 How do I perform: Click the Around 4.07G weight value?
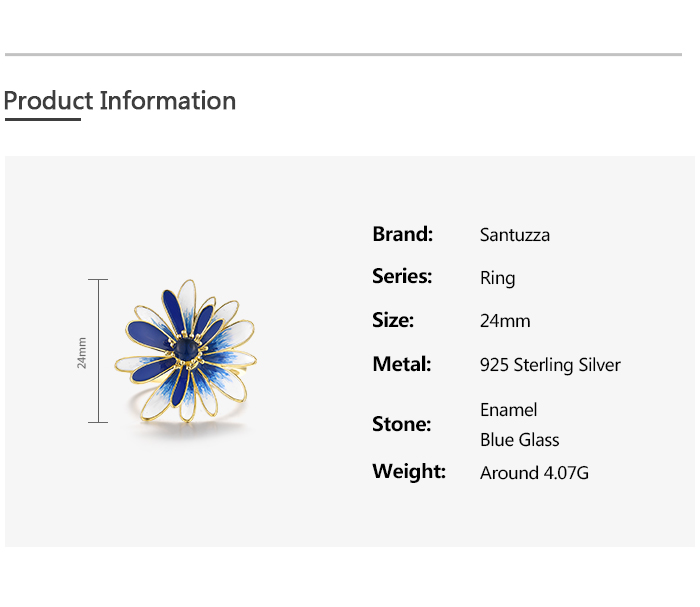534,473
